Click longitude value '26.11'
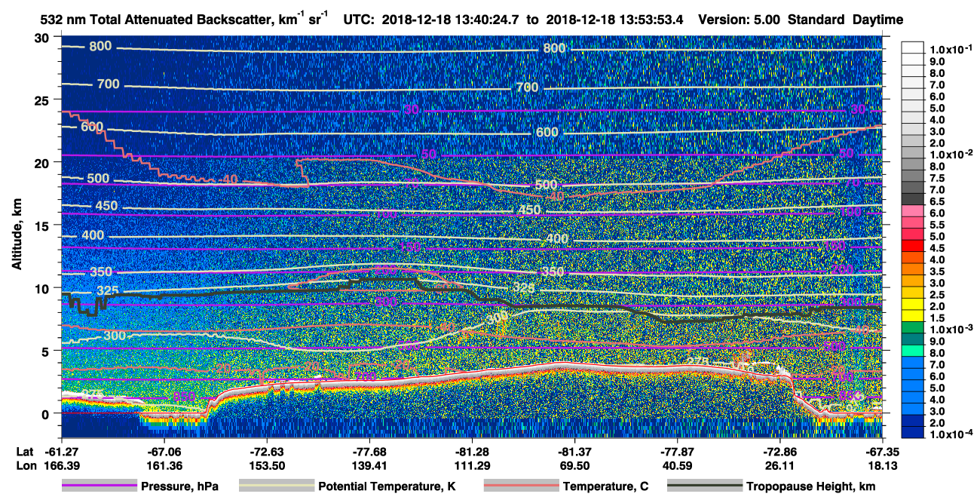 (x=780, y=465)
